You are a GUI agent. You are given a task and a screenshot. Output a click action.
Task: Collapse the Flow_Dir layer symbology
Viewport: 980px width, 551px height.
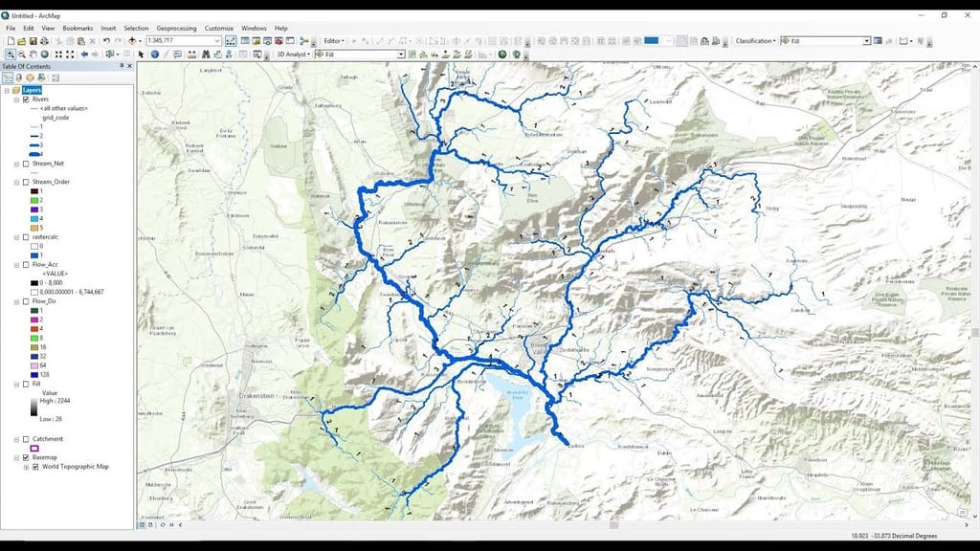tap(14, 299)
